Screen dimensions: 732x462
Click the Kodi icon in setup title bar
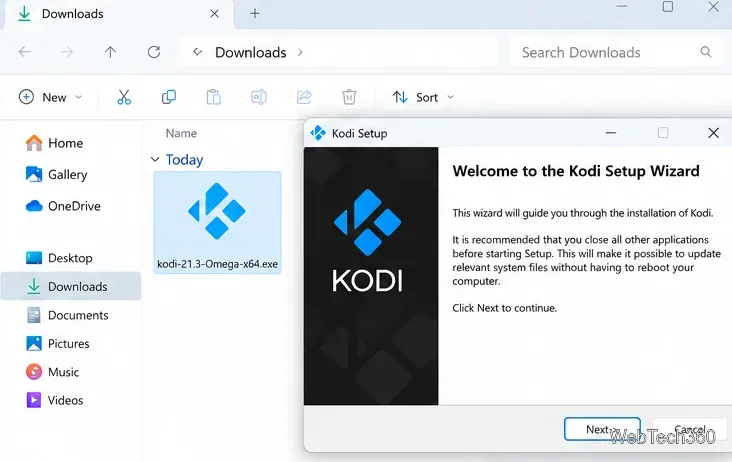coord(318,133)
